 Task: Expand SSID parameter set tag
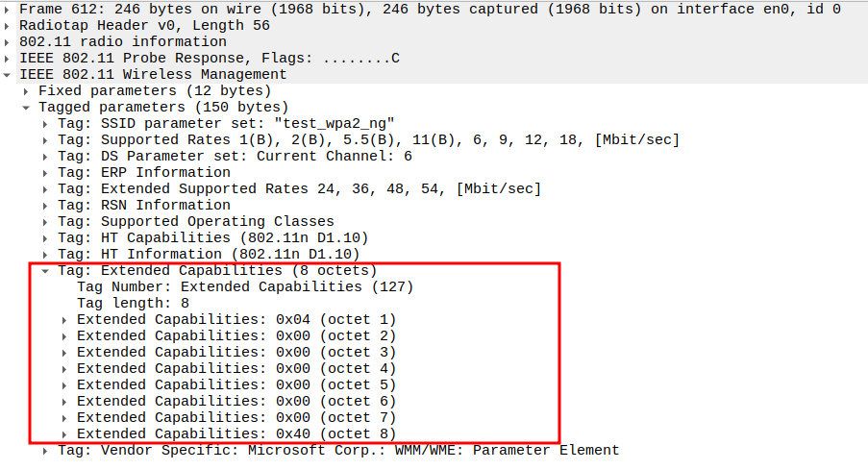(x=46, y=124)
